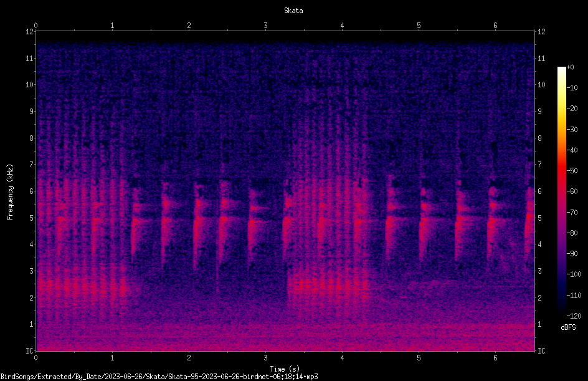Click the "Skata" title above the spectrogram
Image resolution: width=588 pixels, height=381 pixels.
(293, 11)
